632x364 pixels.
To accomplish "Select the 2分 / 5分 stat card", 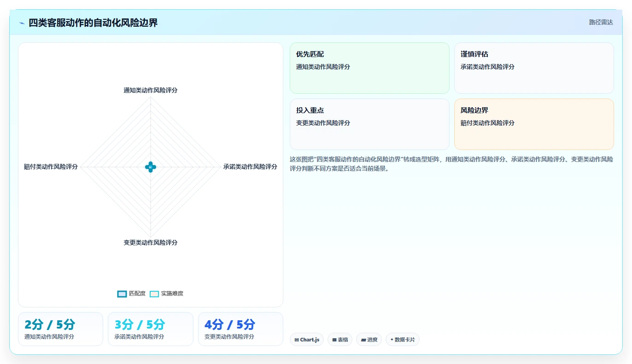I will tap(60, 329).
